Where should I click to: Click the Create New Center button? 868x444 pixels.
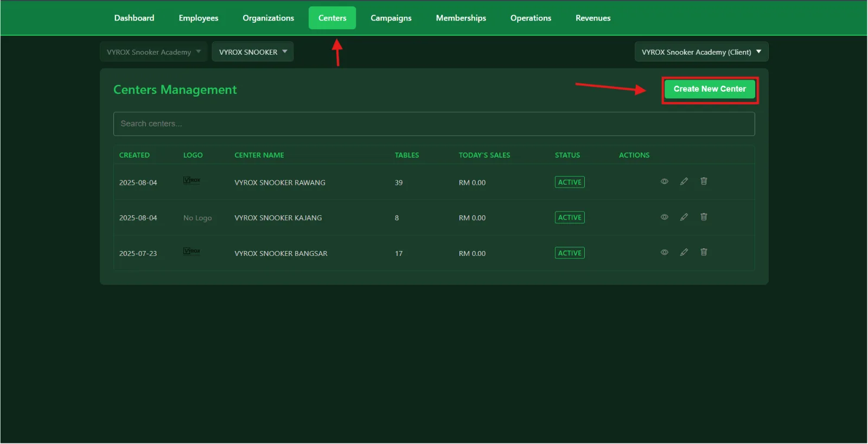(710, 89)
